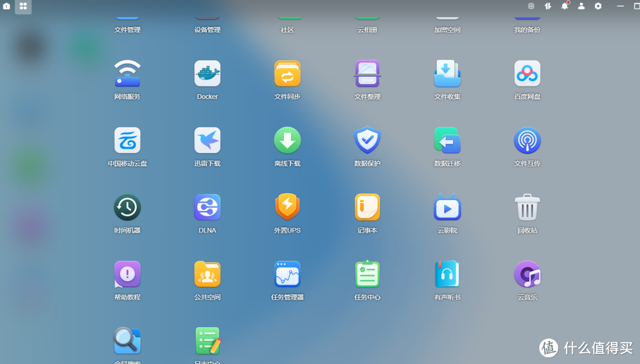The image size is (640, 364).
Task: Click the 设备管理 label
Action: [207, 30]
